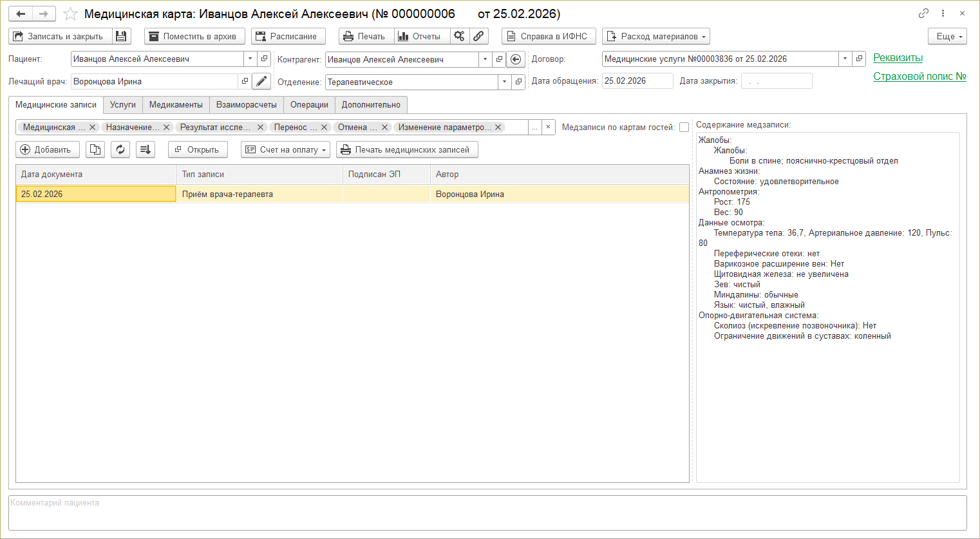Viewport: 980px width, 539px height.
Task: Open the Взаиморасчеты tab
Action: 246,104
